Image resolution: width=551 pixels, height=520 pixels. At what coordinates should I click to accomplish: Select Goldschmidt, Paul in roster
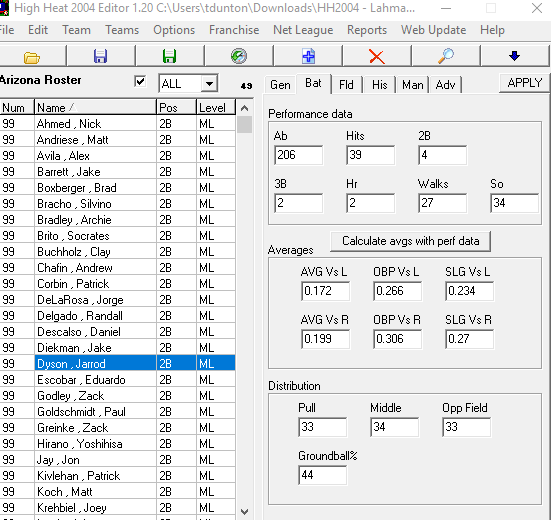(x=117, y=412)
